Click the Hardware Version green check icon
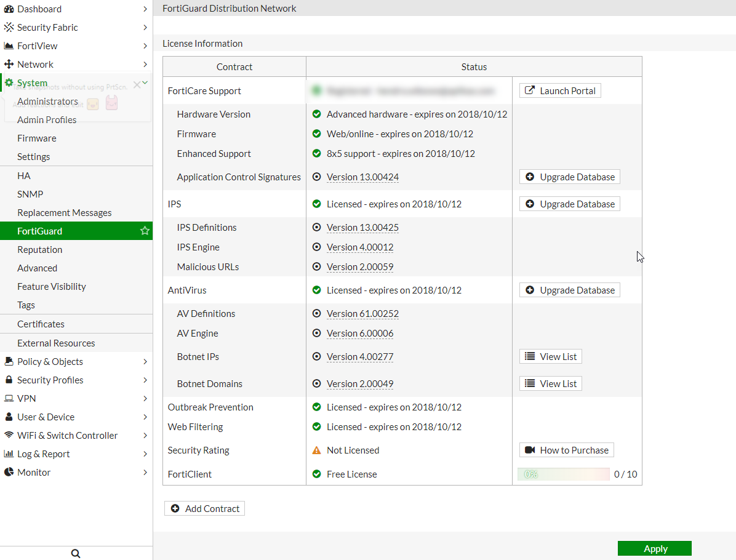The height and width of the screenshot is (560, 736). 317,114
